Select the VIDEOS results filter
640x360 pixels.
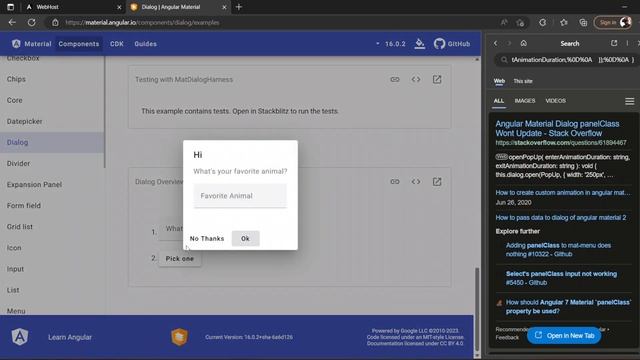[x=556, y=101]
